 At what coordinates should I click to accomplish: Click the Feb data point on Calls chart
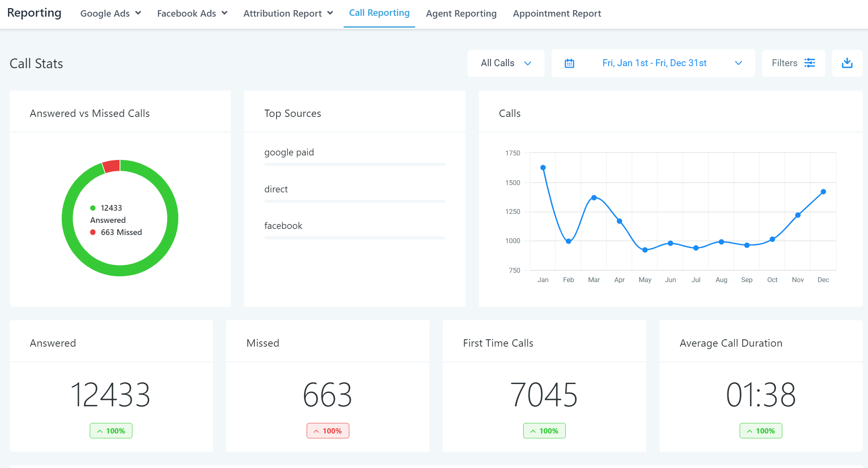pyautogui.click(x=568, y=241)
